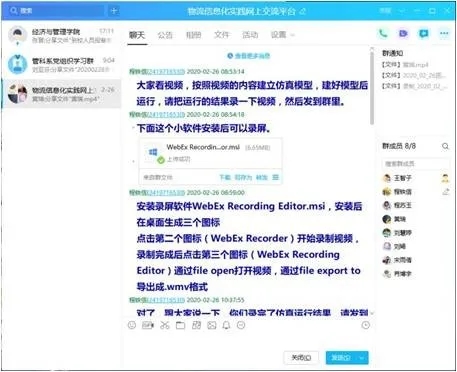Click the bell icon in chat toolbar
Image resolution: width=457 pixels, height=372 pixels.
pyautogui.click(x=227, y=325)
